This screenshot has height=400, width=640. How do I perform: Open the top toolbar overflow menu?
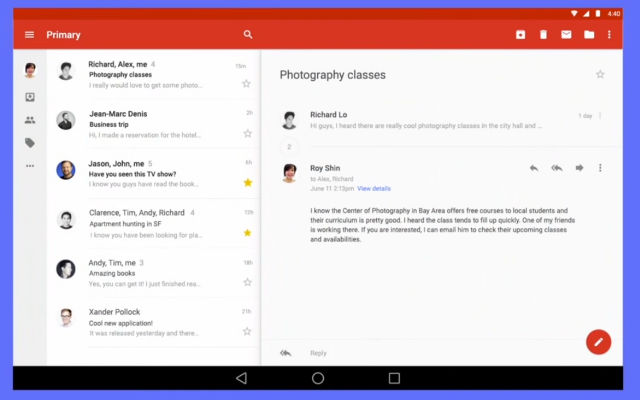coord(609,35)
